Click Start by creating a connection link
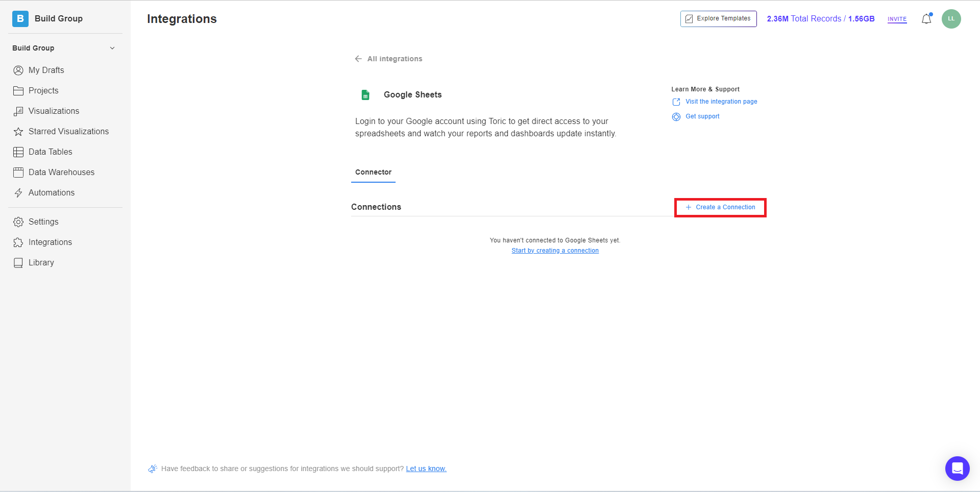 pyautogui.click(x=555, y=251)
